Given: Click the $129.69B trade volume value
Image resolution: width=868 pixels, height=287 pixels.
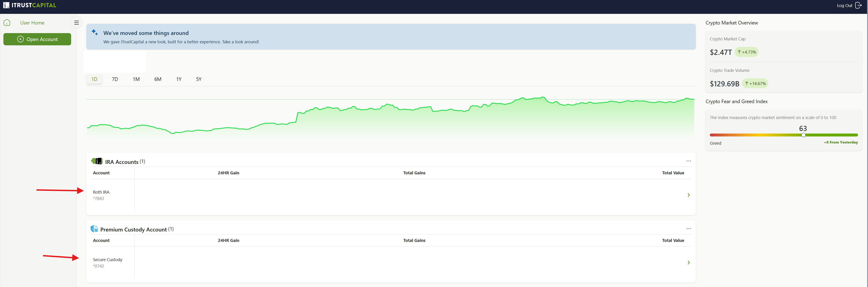Looking at the screenshot, I should [x=724, y=84].
